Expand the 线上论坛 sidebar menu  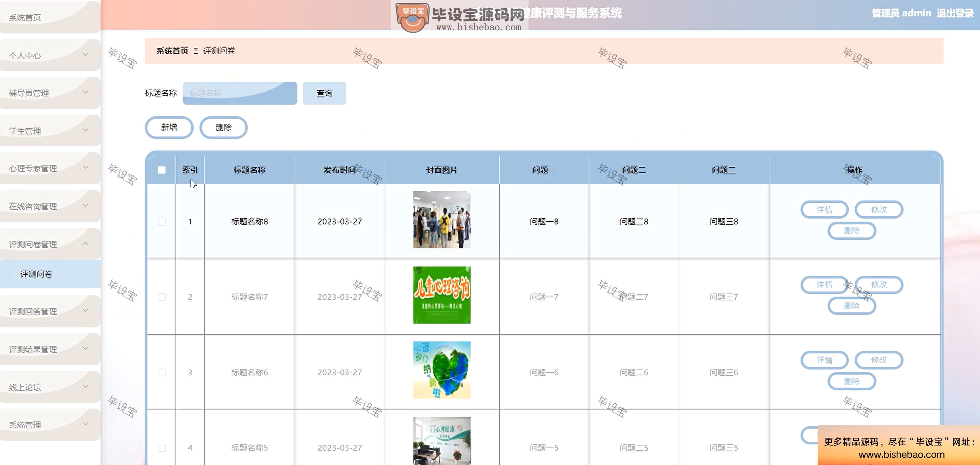[50, 387]
